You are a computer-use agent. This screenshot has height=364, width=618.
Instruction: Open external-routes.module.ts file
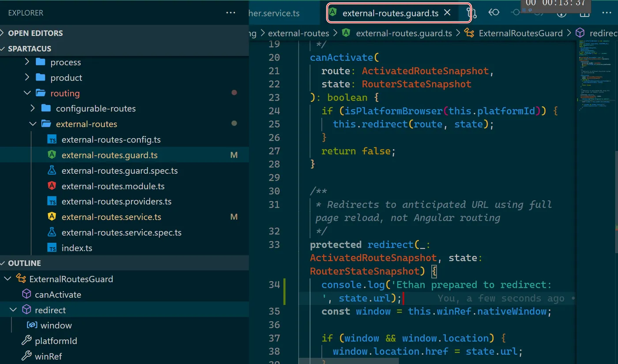(x=113, y=186)
